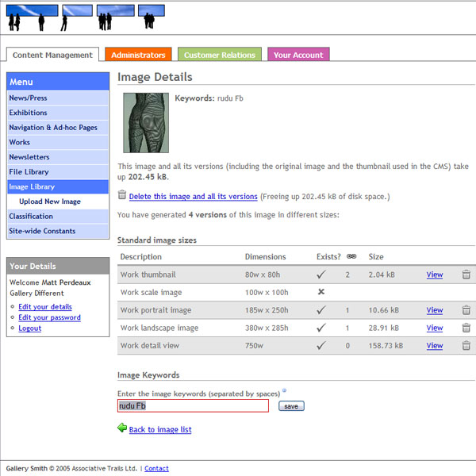Open Site-wide Constants menu item
Viewport: 476px width, 476px height.
(x=58, y=231)
